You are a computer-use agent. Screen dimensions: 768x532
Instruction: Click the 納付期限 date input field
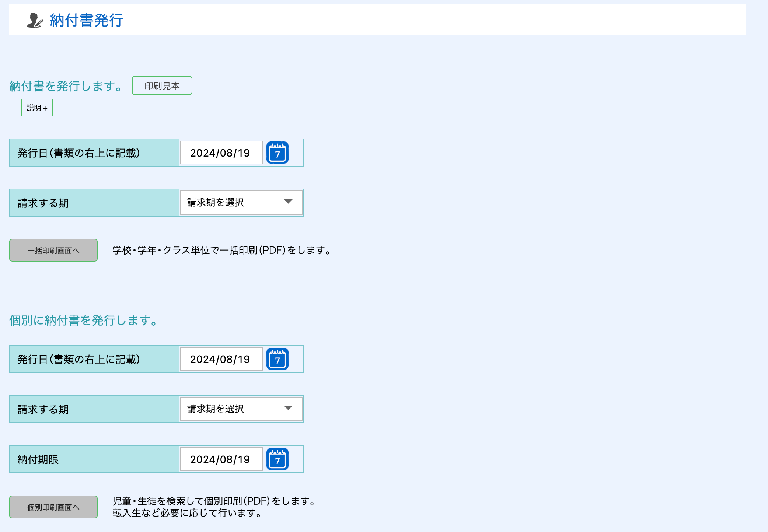coord(221,459)
